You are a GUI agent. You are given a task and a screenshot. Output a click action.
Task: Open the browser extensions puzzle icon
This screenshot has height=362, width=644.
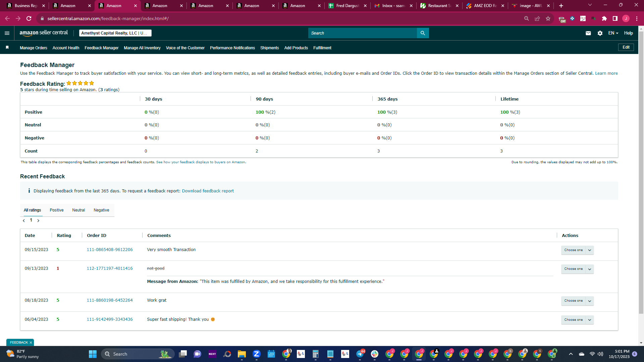coord(604,19)
